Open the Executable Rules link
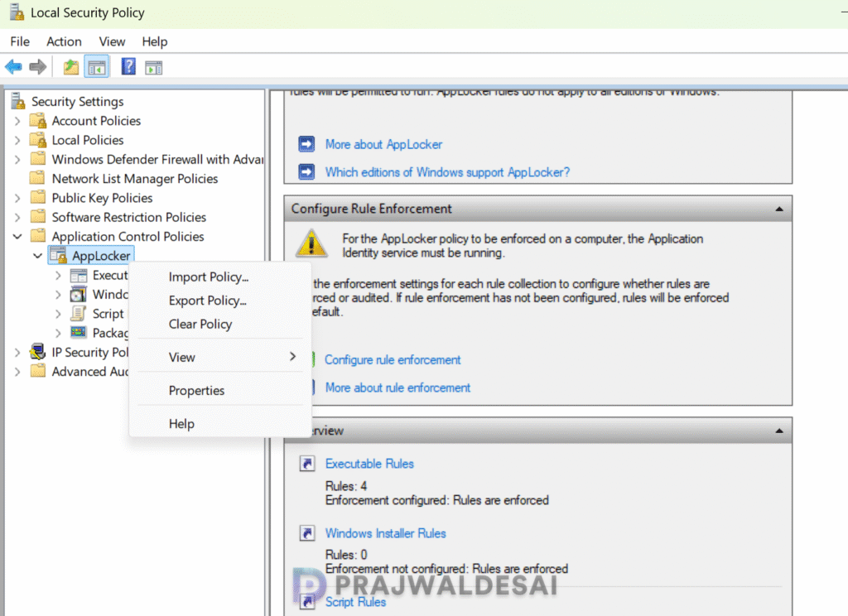Image resolution: width=848 pixels, height=616 pixels. click(369, 464)
